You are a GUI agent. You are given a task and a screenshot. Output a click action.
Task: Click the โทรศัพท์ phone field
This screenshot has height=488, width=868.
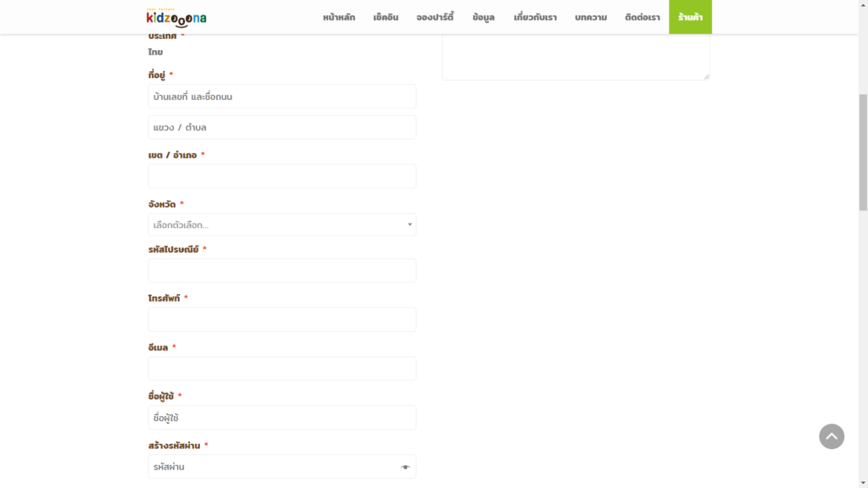281,319
